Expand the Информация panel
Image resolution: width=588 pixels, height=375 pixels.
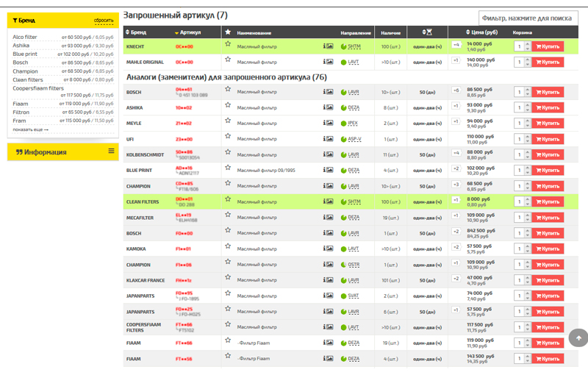click(x=63, y=152)
